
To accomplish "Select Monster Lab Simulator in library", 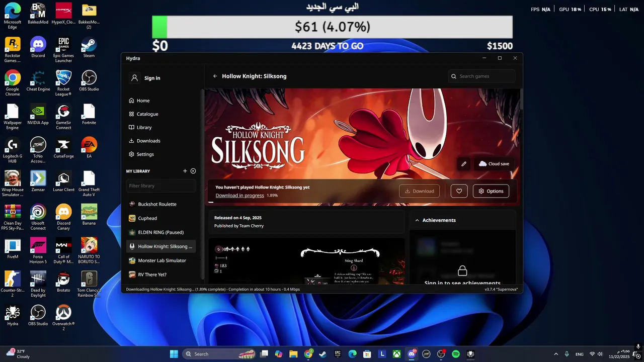I will (161, 260).
